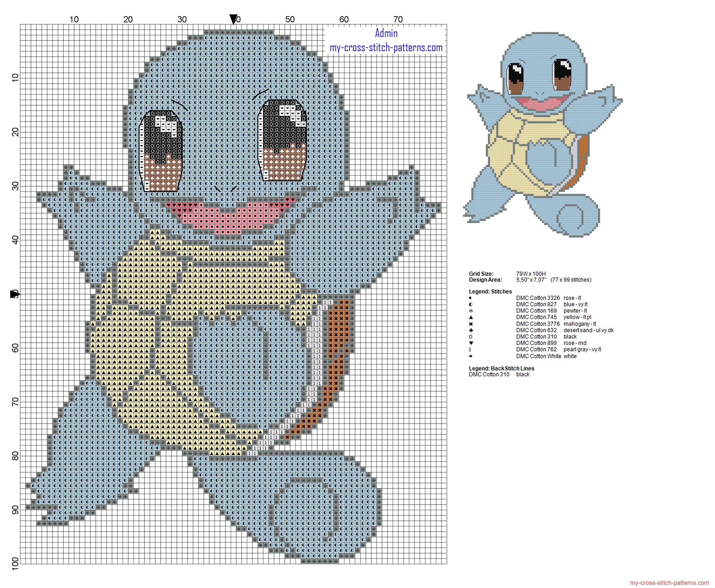Screen dimensions: 715x588
Task: Click 'DMC Cotton 745' text
Action: click(536, 317)
